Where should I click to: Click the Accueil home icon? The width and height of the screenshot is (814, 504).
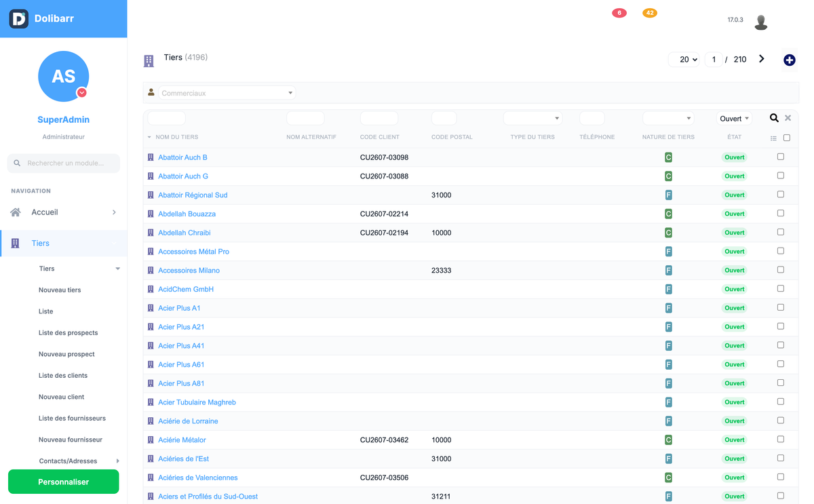(x=16, y=212)
